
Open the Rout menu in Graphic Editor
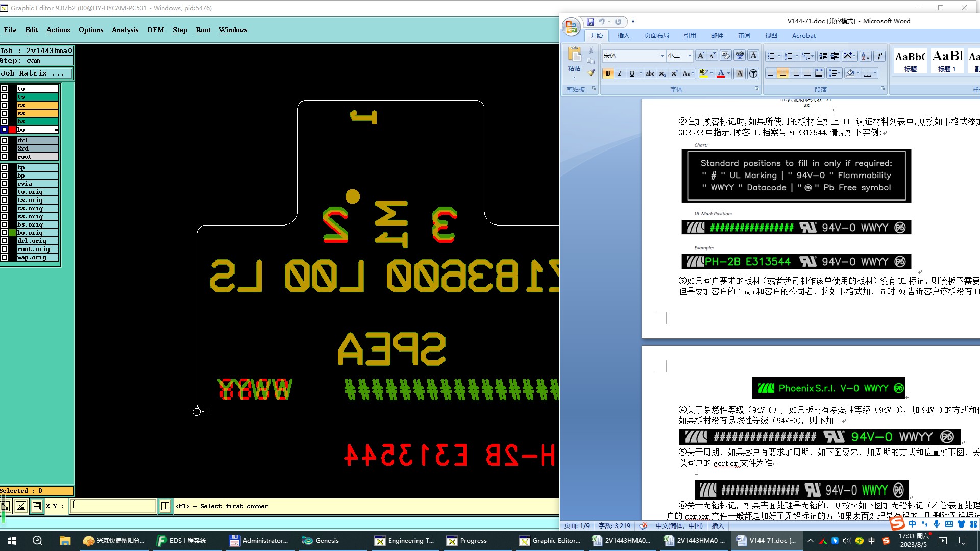203,30
